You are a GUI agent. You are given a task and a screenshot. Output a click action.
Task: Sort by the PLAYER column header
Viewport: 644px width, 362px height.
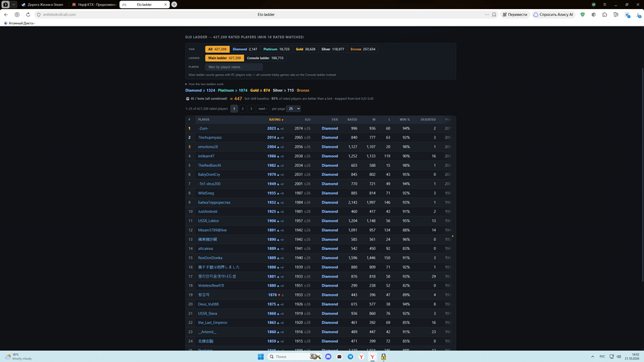(x=204, y=120)
